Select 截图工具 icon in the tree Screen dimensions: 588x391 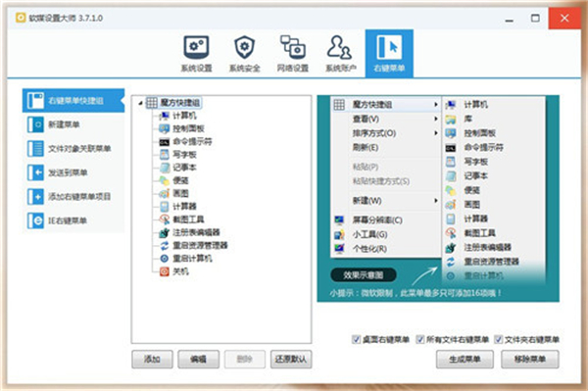[x=165, y=220]
